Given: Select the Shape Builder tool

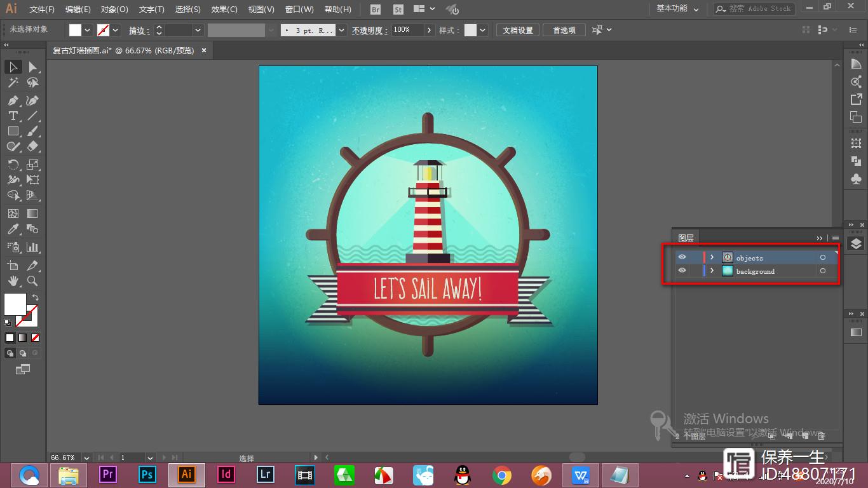Looking at the screenshot, I should tap(13, 195).
